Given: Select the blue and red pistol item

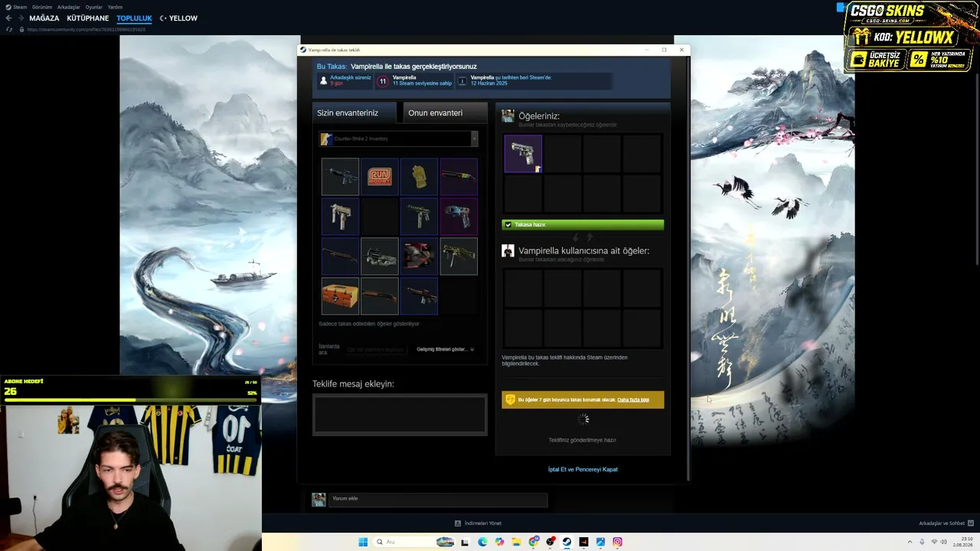Looking at the screenshot, I should click(459, 217).
